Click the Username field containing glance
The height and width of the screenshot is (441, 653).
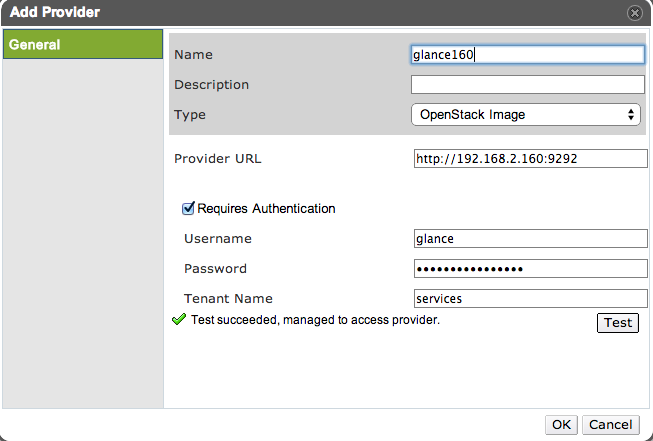click(x=531, y=239)
